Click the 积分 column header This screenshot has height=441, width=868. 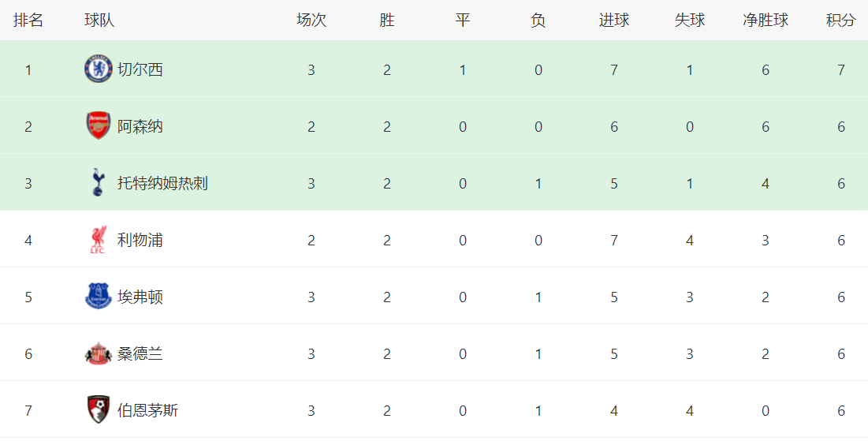tap(840, 21)
